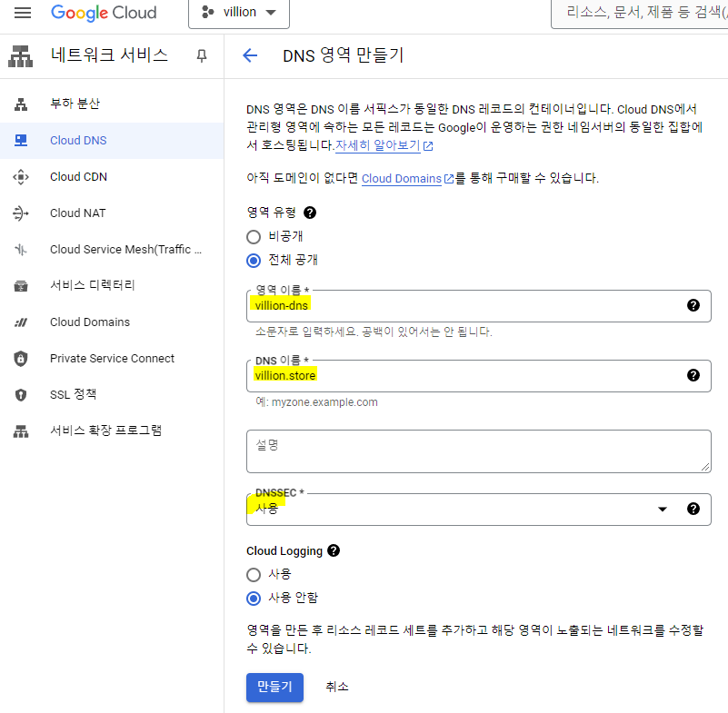Viewport: 728px width, 713px height.
Task: Select the 전체 공개 zone type radio
Action: [x=254, y=261]
